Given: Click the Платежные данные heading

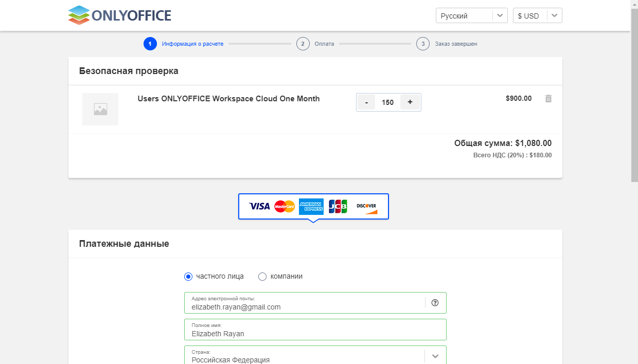Looking at the screenshot, I should [124, 244].
